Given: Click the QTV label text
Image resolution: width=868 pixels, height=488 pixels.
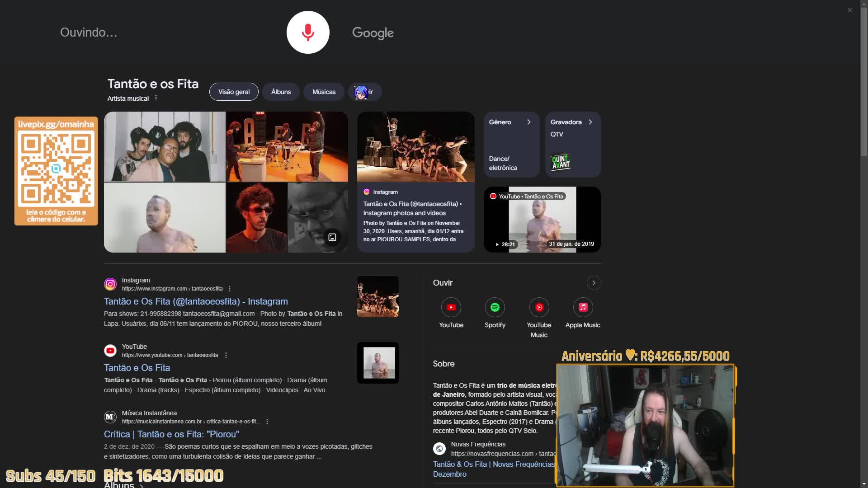Looking at the screenshot, I should point(557,134).
